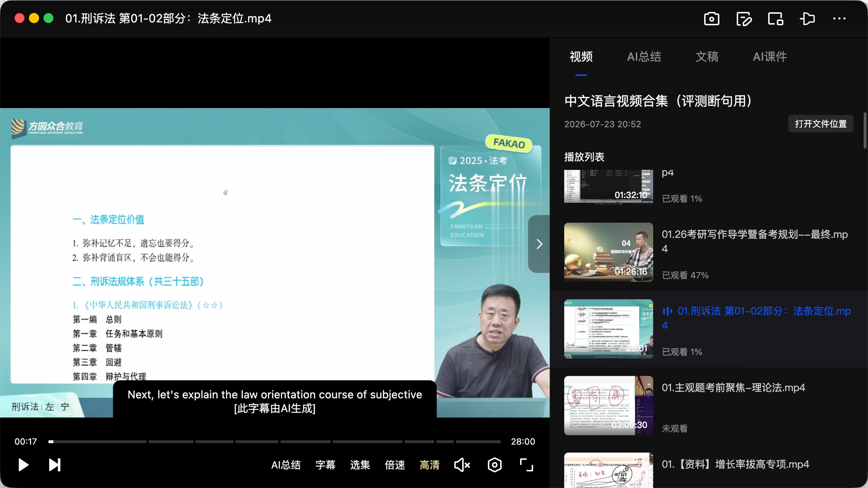Open the note editing icon in title bar
This screenshot has height=488, width=868.
tap(744, 19)
